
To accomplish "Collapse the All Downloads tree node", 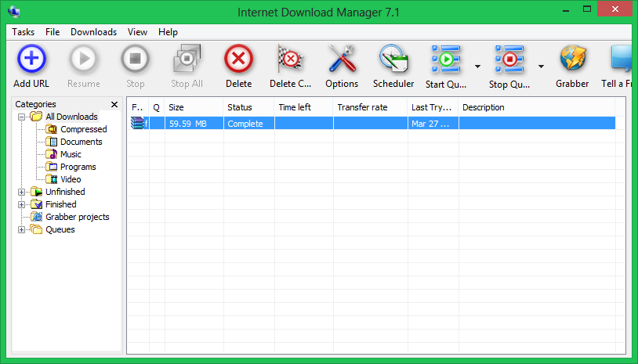I will [22, 117].
